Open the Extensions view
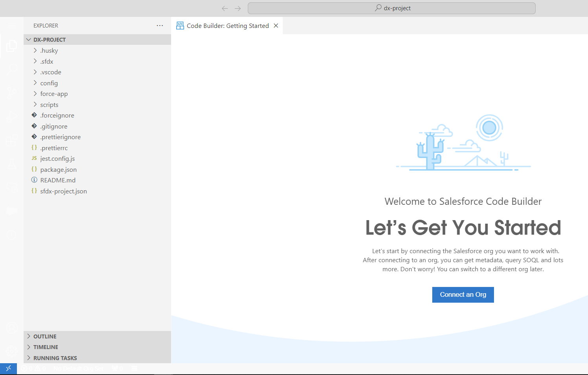The image size is (588, 375). 12,140
